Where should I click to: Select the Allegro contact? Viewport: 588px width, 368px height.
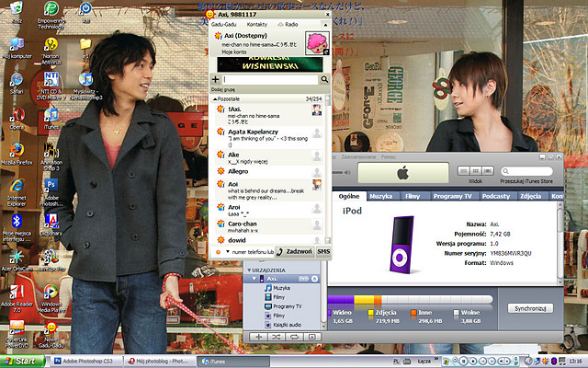(268, 172)
